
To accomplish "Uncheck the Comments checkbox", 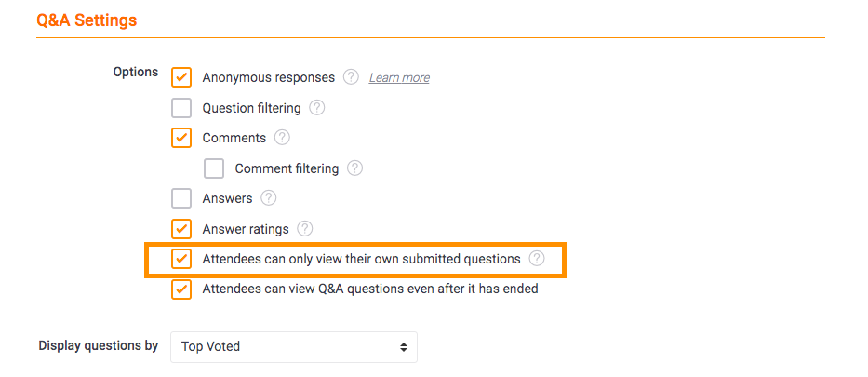I will 181,138.
